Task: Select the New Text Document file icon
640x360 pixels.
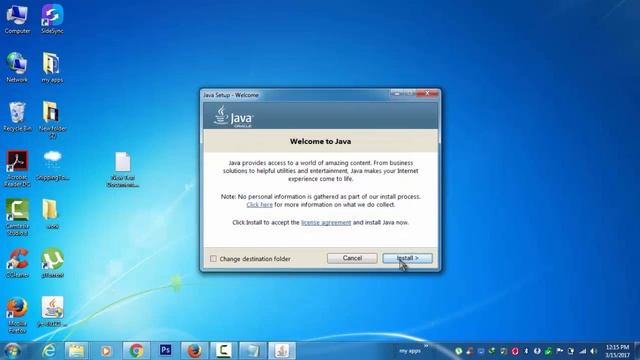Action: point(123,169)
